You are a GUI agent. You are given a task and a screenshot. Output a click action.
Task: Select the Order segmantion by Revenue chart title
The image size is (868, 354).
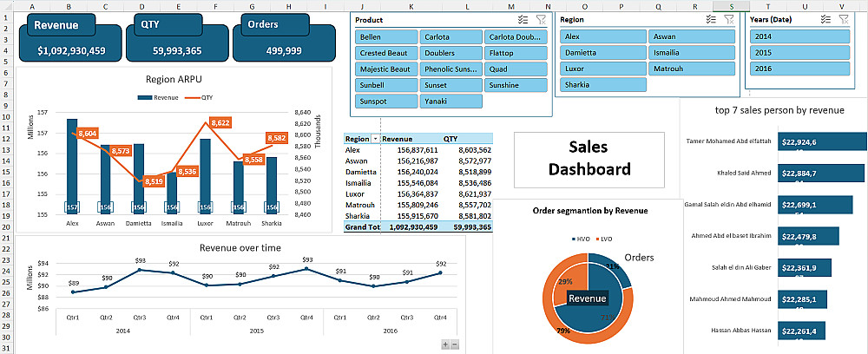point(590,211)
